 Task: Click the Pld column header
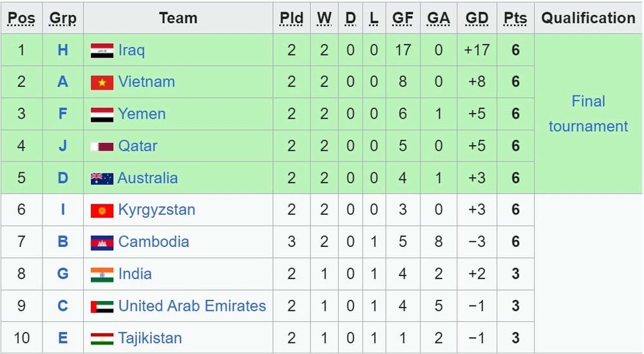(291, 18)
